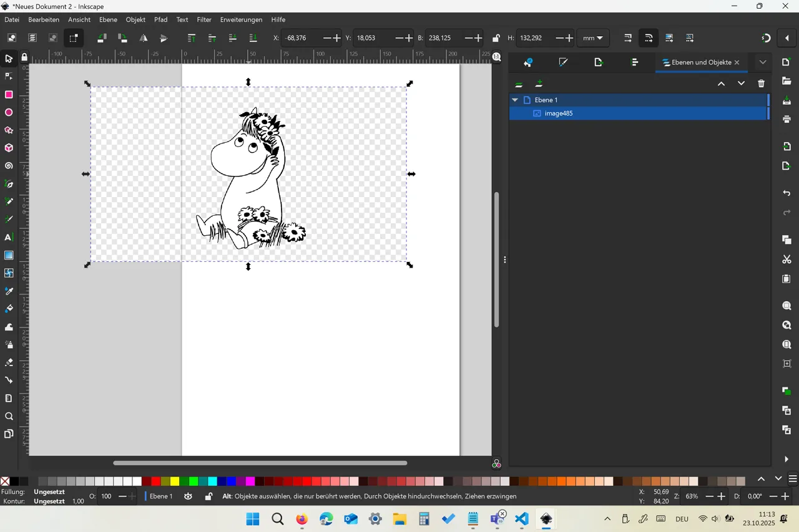Screen dimensions: 799x532
Task: Open the docked panels chevron menu
Action: 763,62
